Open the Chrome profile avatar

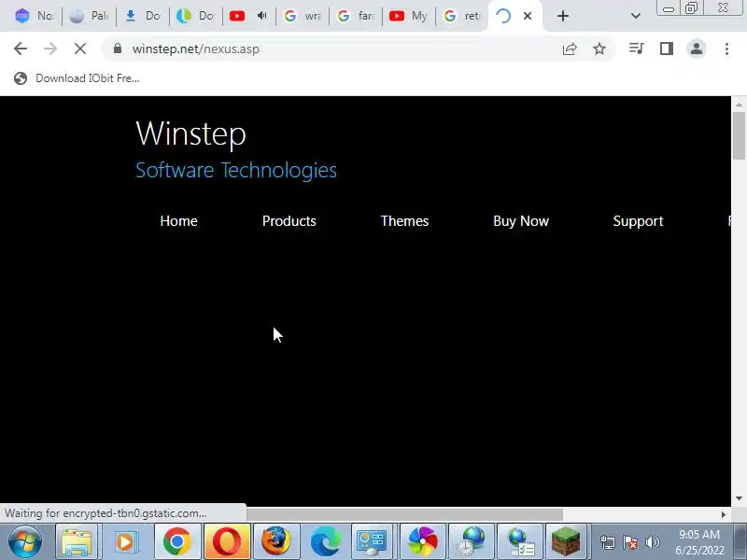697,49
